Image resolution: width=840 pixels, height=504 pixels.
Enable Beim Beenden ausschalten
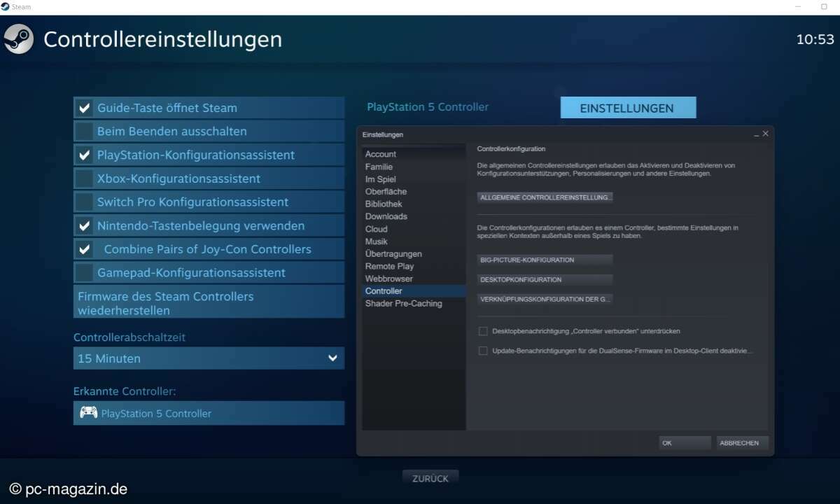[84, 131]
